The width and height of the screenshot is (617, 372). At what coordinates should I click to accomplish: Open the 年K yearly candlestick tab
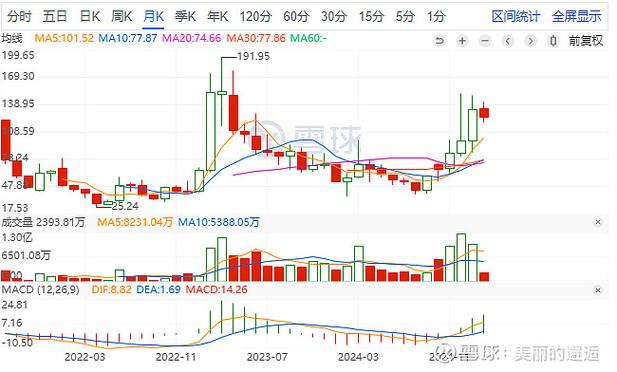pos(218,16)
